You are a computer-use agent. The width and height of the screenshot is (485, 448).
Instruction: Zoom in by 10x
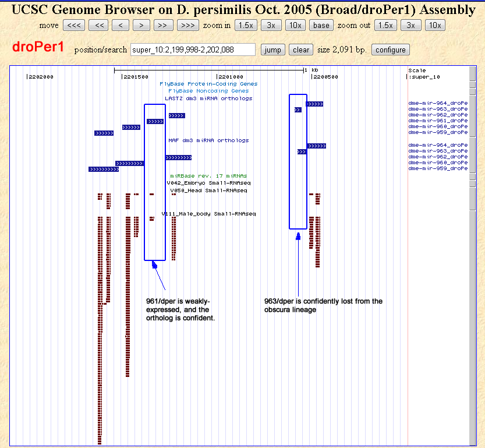pyautogui.click(x=295, y=25)
